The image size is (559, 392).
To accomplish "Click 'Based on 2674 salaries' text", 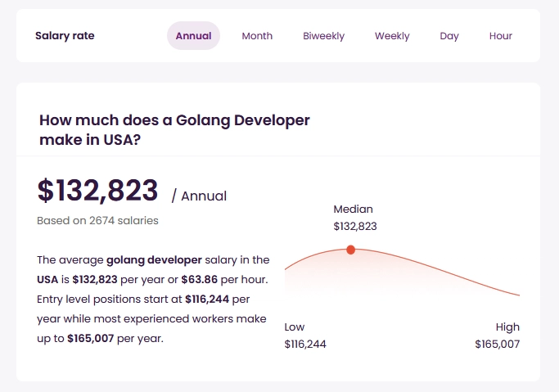I will [97, 221].
